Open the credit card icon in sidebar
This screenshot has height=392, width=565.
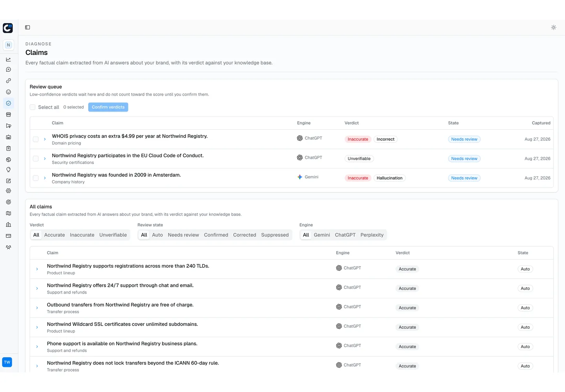[x=8, y=236]
